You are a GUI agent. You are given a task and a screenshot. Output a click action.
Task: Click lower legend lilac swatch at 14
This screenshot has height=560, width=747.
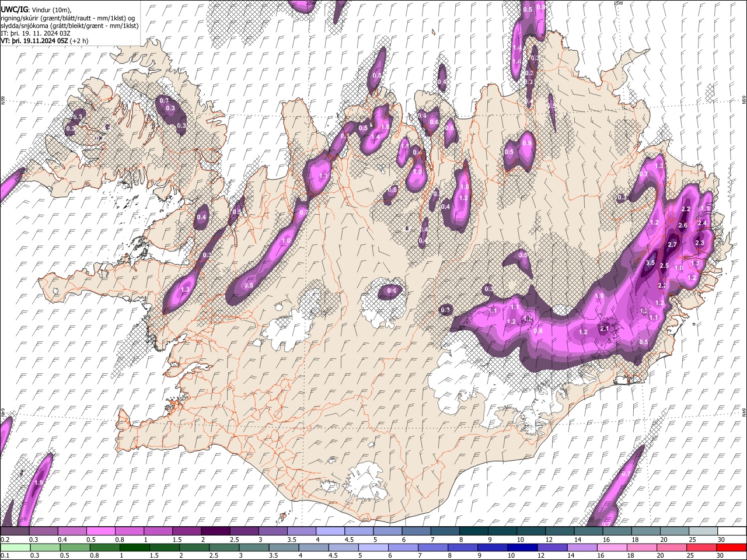(582, 547)
